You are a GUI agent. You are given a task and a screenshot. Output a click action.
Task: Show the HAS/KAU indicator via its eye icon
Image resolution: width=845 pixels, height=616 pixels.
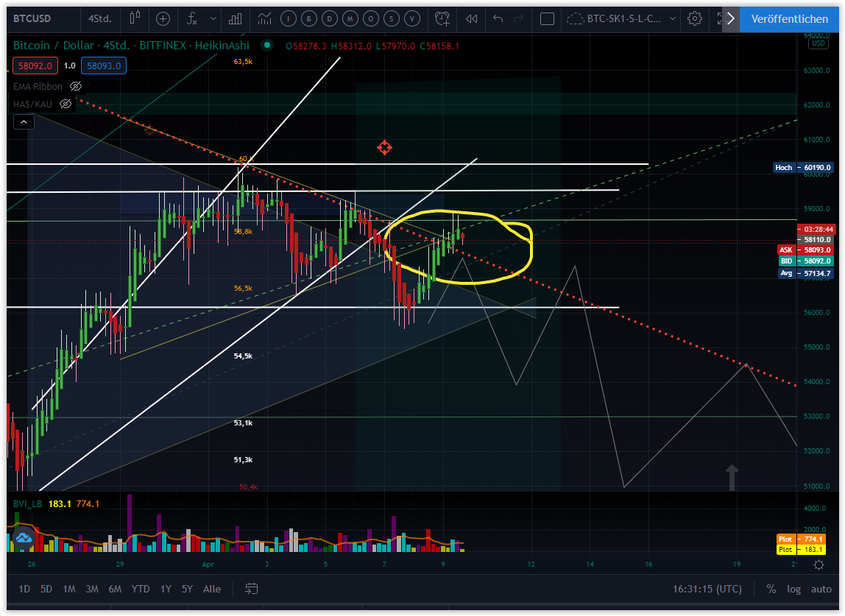click(x=66, y=104)
